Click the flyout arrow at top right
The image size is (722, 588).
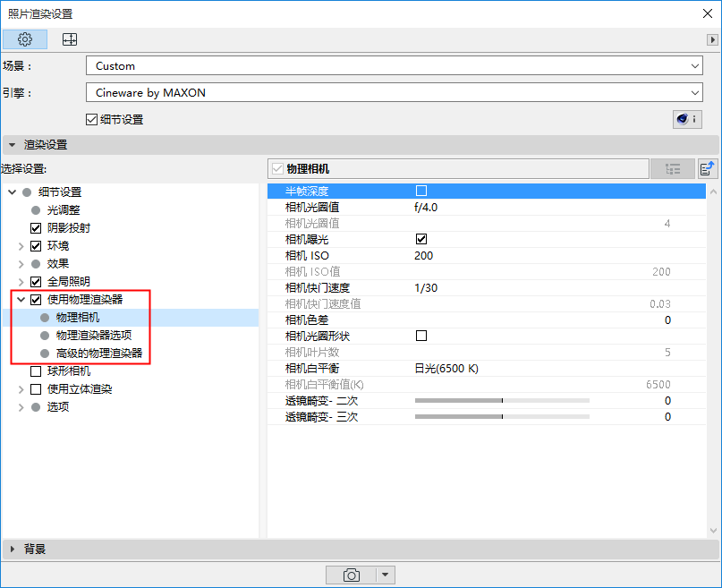point(712,39)
